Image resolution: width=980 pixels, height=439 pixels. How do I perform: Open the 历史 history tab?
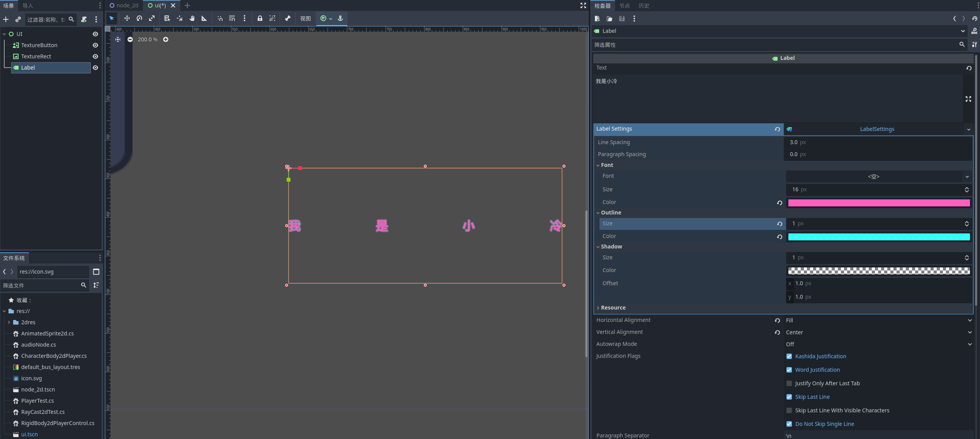(644, 6)
